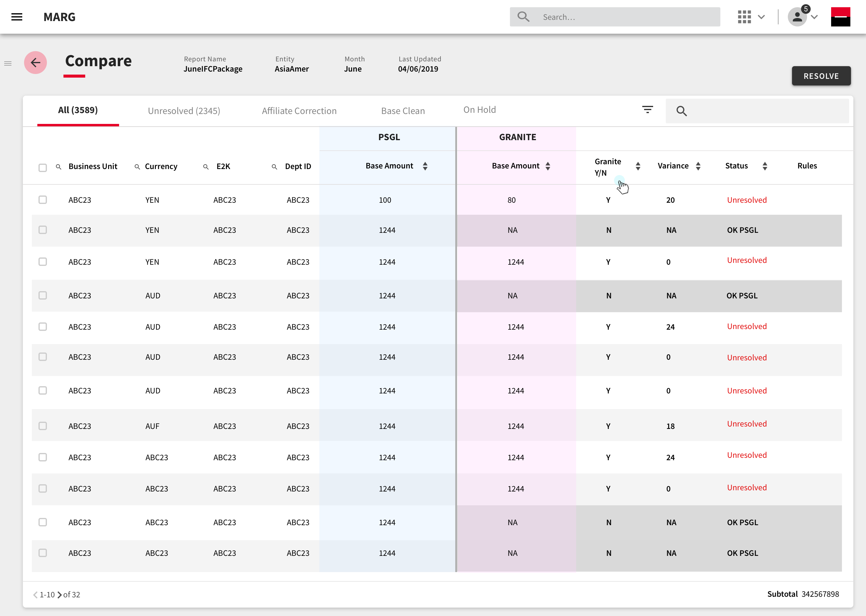Click the table search input field
Screen dimensions: 866x616
[x=757, y=111]
